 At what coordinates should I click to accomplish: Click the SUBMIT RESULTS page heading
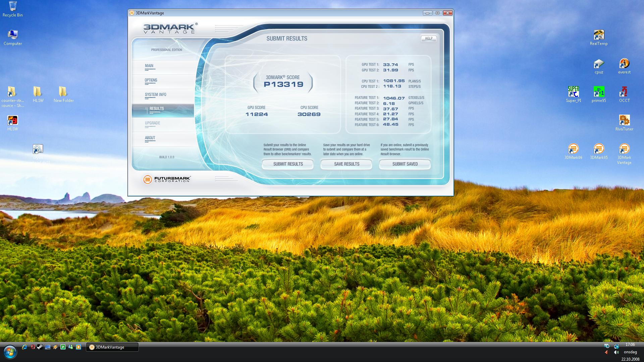pos(287,39)
